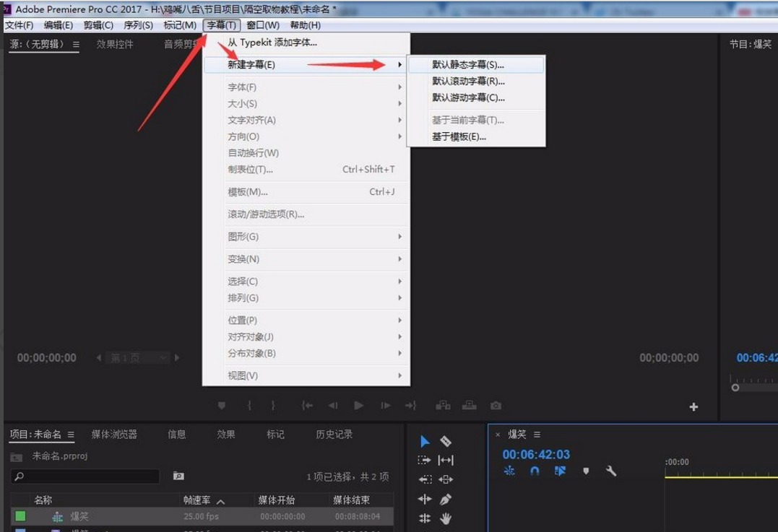778x532 pixels.
Task: Go to In point in Source monitor
Action: [307, 406]
